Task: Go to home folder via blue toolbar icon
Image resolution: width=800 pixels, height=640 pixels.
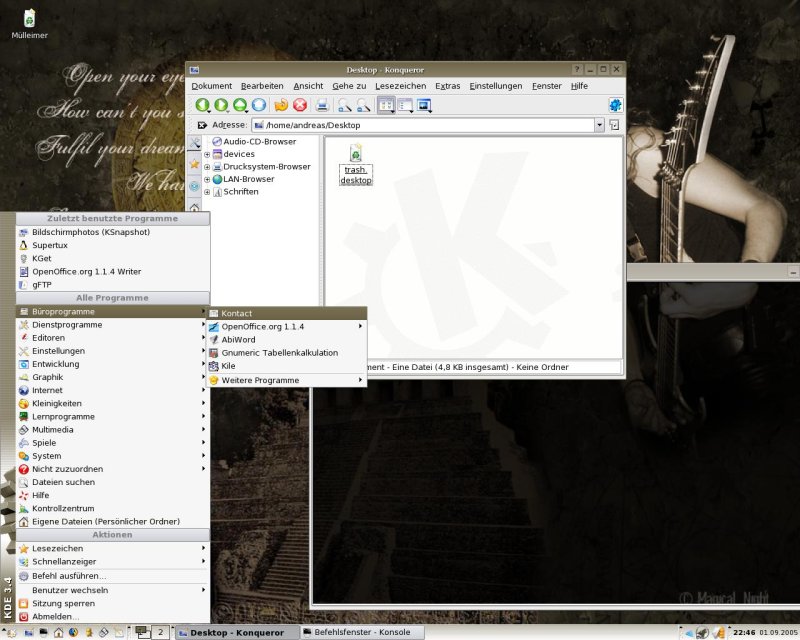Action: tap(259, 105)
